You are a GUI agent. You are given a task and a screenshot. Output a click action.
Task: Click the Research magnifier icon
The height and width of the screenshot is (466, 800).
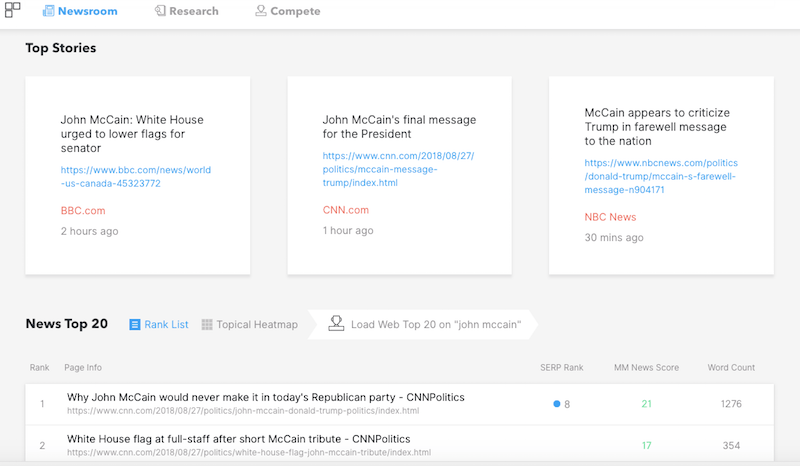click(160, 11)
